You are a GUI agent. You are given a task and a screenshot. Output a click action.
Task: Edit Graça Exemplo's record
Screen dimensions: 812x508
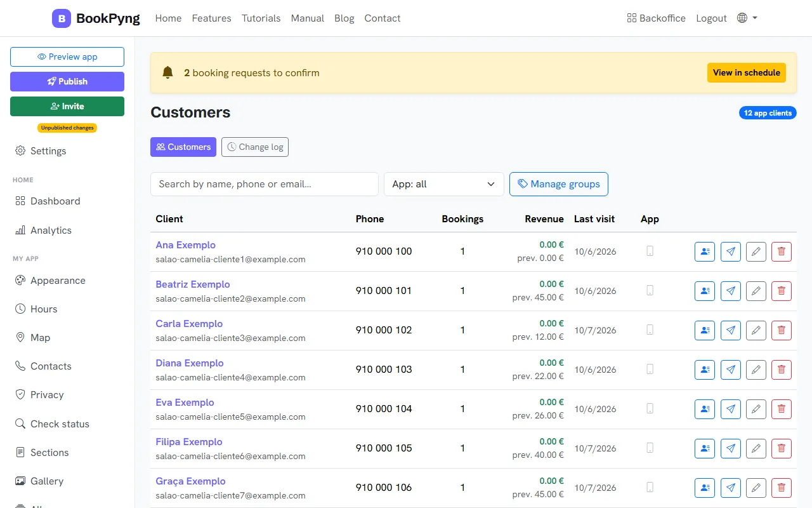(756, 488)
